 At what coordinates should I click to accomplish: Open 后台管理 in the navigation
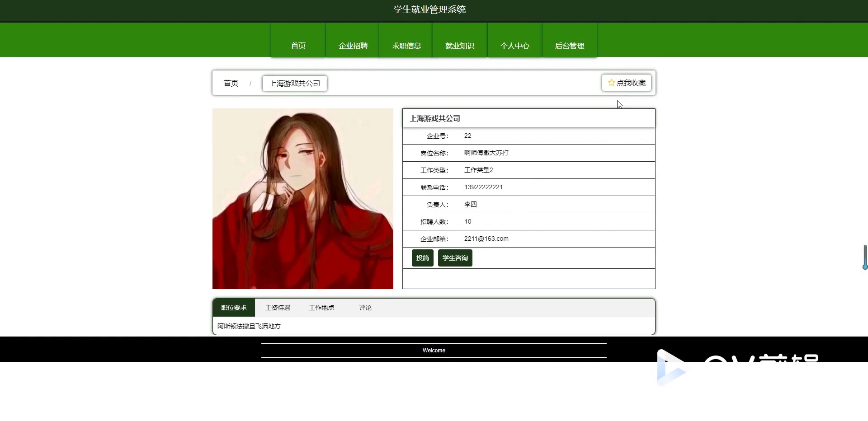click(570, 40)
